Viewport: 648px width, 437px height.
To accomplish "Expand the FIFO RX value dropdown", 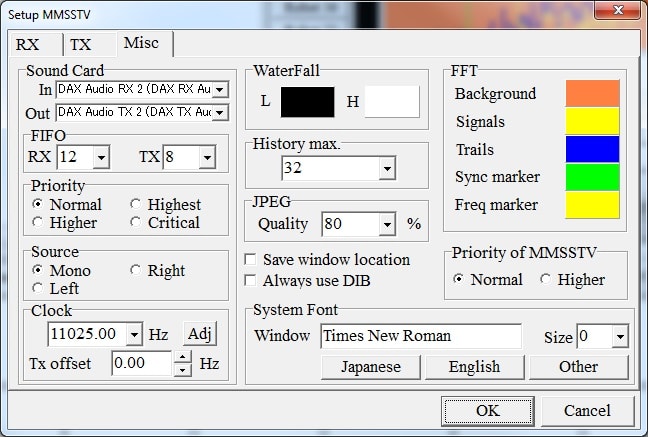I will [101, 157].
